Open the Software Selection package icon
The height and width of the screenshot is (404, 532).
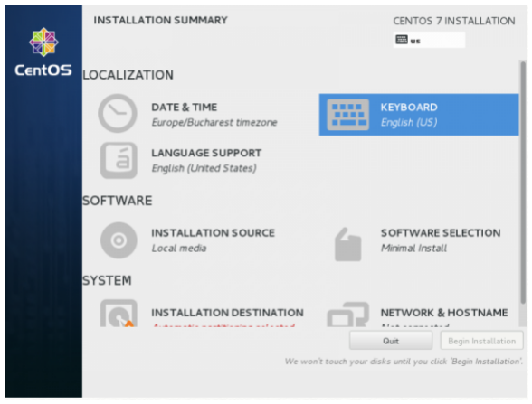(347, 244)
